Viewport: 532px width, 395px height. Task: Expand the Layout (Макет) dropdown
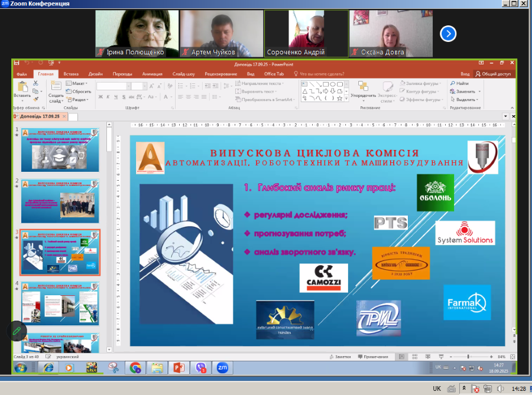point(80,84)
